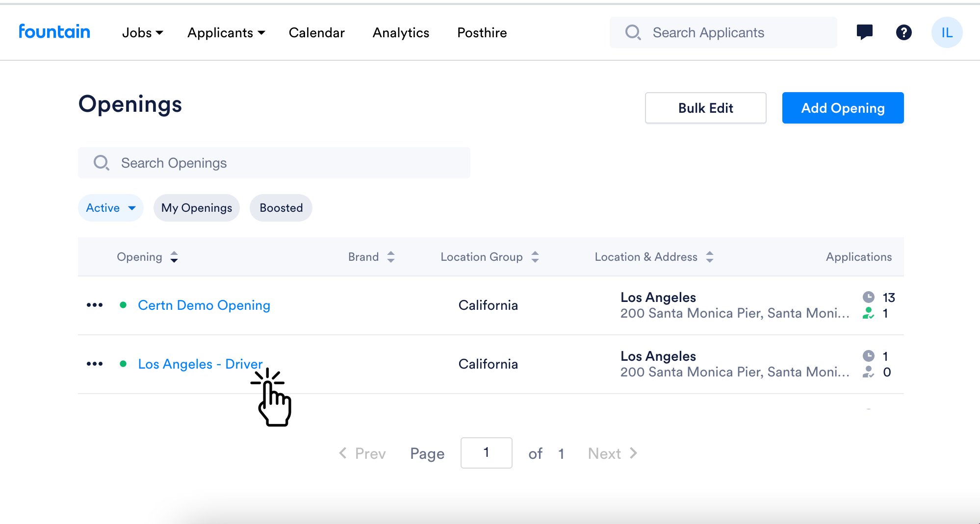Open the Jobs dropdown menu
The height and width of the screenshot is (524, 980).
(142, 32)
